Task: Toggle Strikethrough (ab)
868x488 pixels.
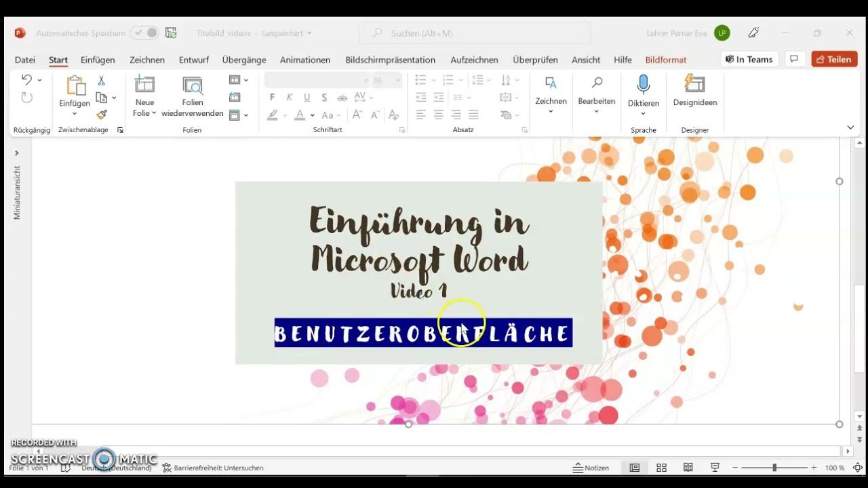Action: 342,98
